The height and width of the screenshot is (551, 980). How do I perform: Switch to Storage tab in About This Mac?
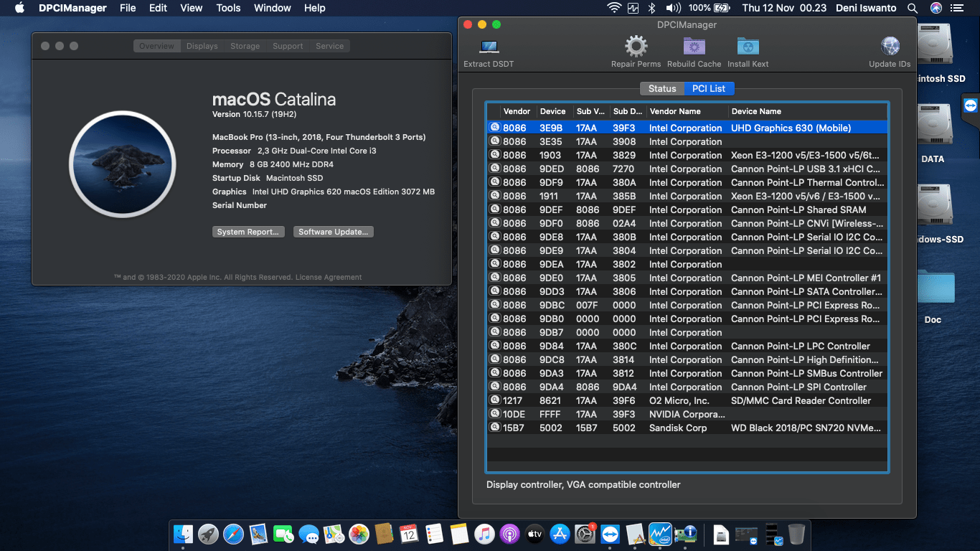pyautogui.click(x=245, y=46)
